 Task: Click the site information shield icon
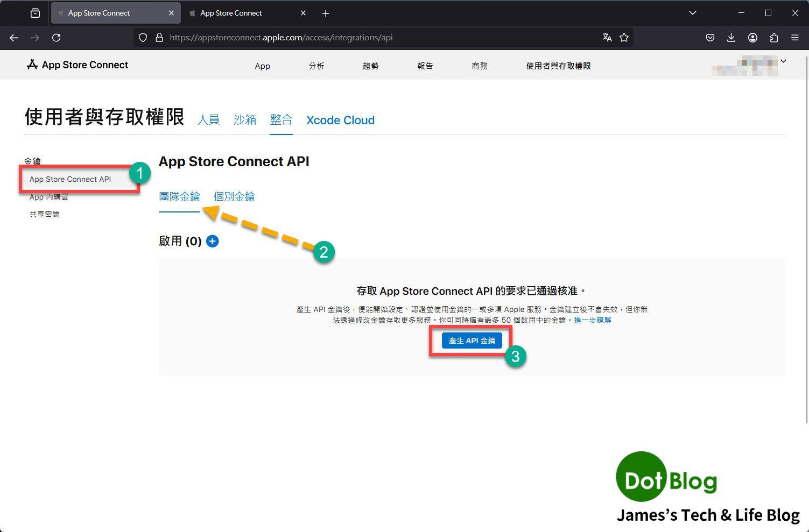[x=143, y=38]
